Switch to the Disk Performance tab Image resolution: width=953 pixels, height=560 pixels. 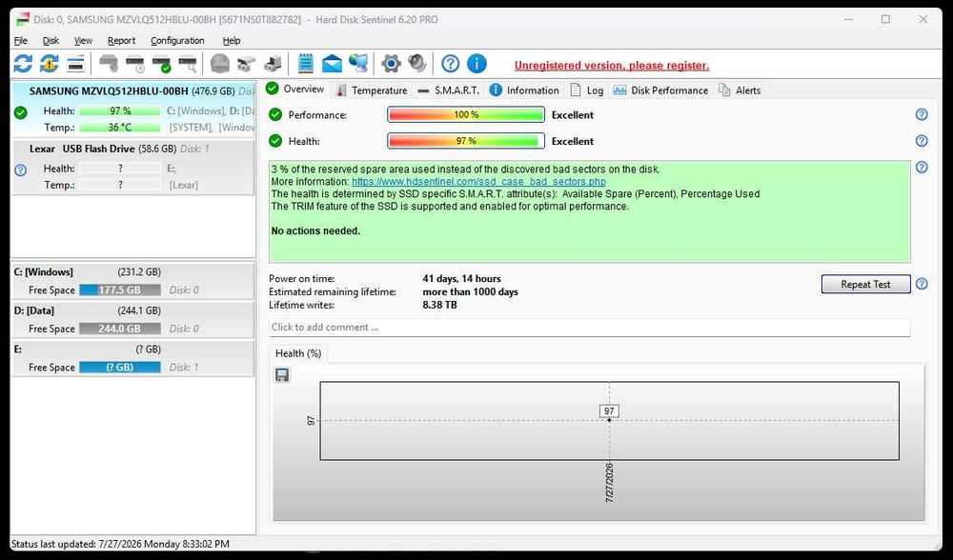tap(660, 90)
